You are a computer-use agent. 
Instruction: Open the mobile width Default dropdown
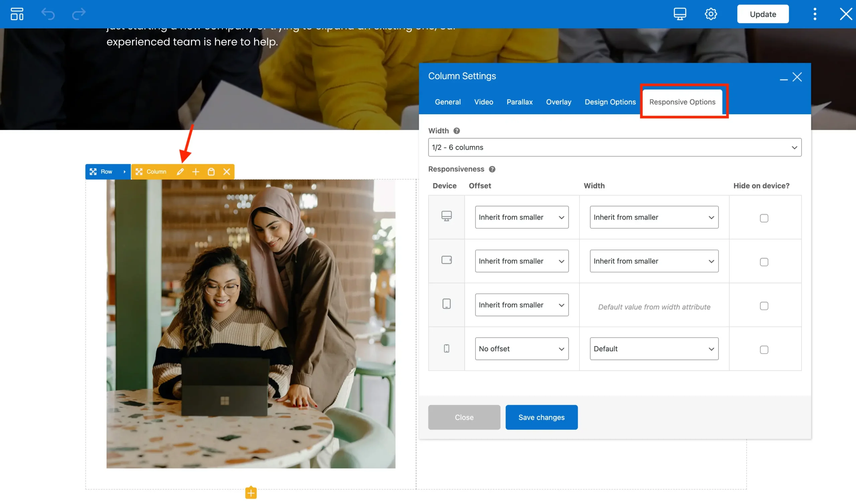click(653, 349)
